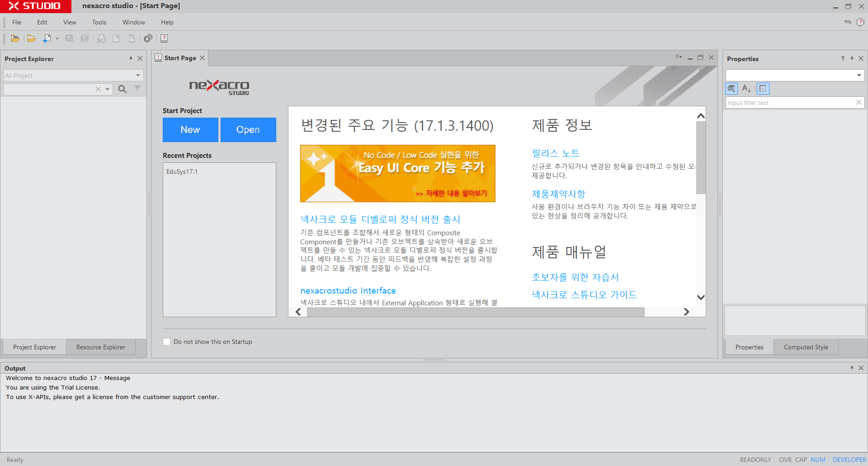This screenshot has width=868, height=466.
Task: Close the Start Page tab
Action: pos(203,58)
